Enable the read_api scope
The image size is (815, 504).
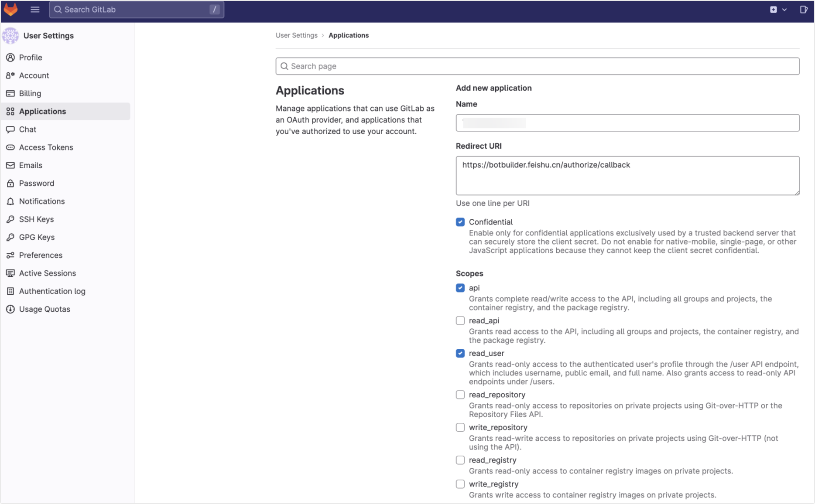click(460, 320)
